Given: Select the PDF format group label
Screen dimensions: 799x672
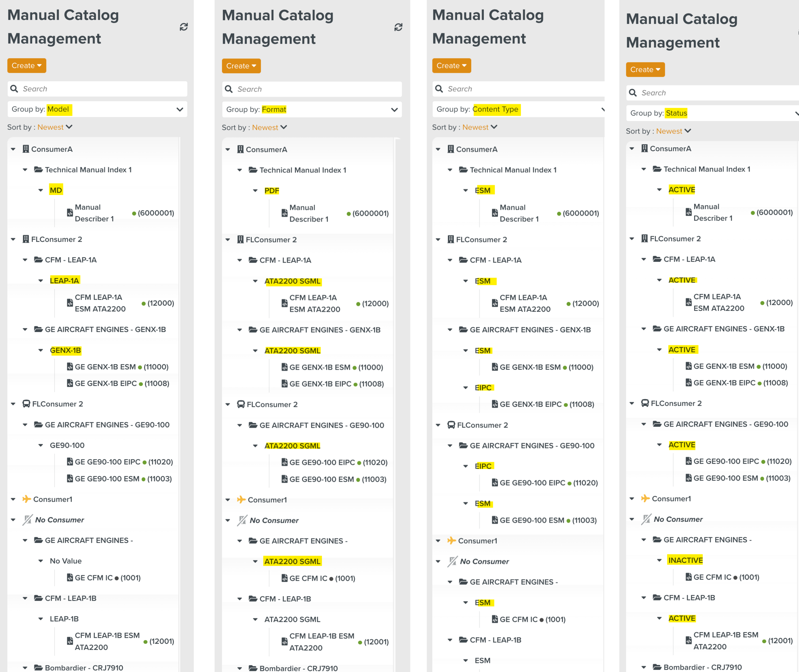Looking at the screenshot, I should click(272, 190).
